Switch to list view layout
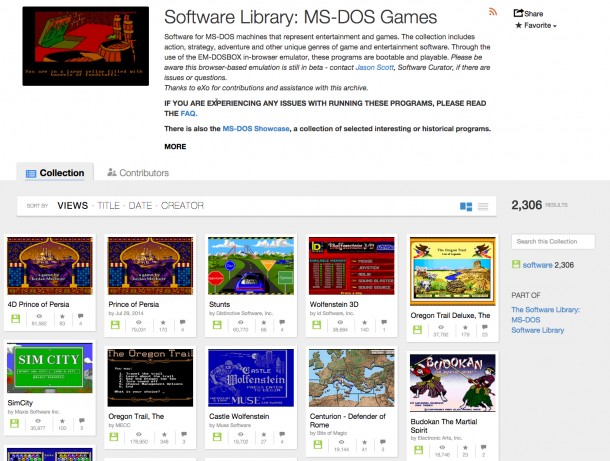 [483, 206]
